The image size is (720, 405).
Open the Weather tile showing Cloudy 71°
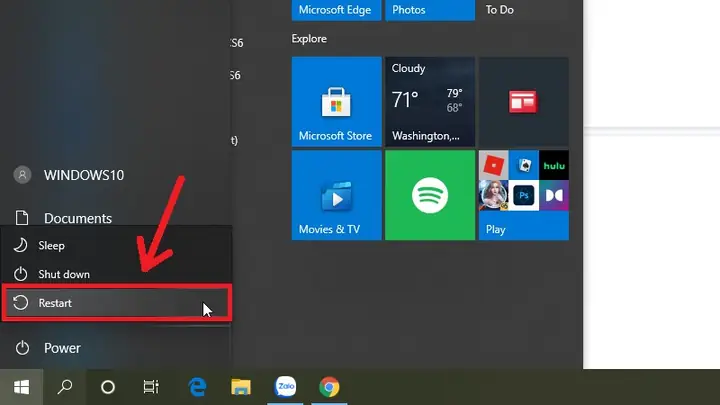pos(430,102)
